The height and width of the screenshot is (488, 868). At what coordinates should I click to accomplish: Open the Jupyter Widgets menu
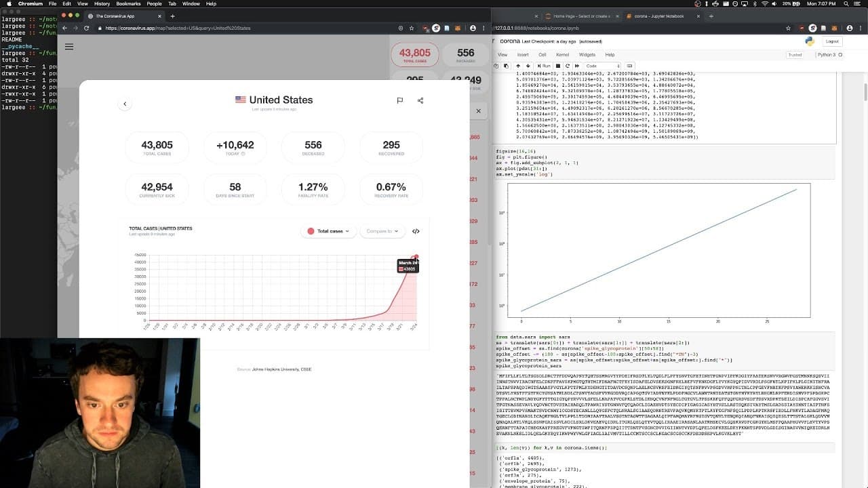(x=587, y=55)
